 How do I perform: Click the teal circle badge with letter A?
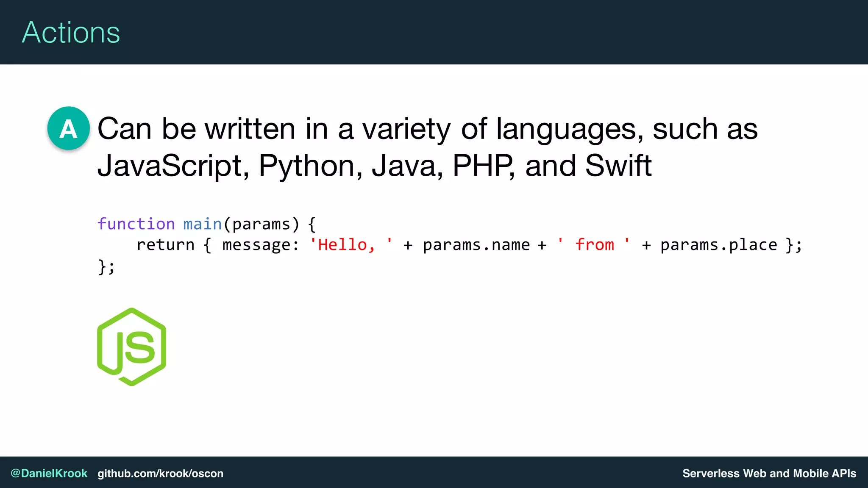68,128
